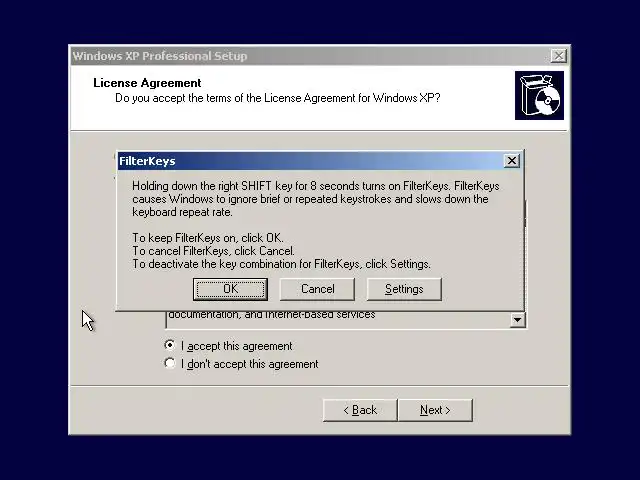640x480 pixels.
Task: Open FilterKeys Settings
Action: pyautogui.click(x=404, y=289)
